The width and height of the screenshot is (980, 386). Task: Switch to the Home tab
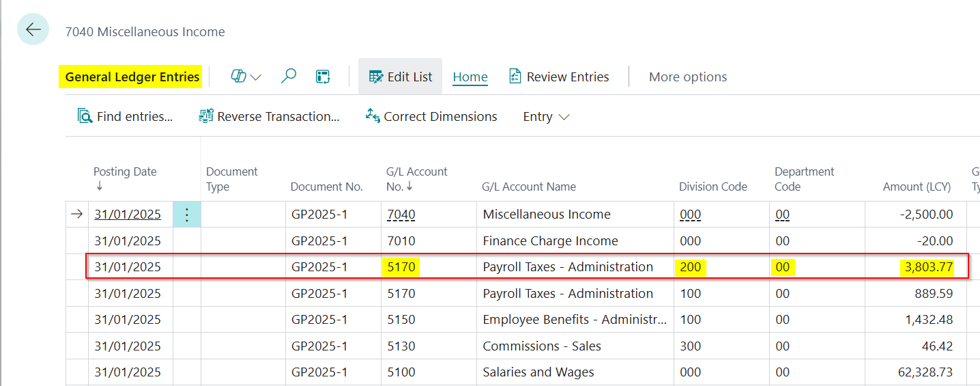pyautogui.click(x=470, y=77)
